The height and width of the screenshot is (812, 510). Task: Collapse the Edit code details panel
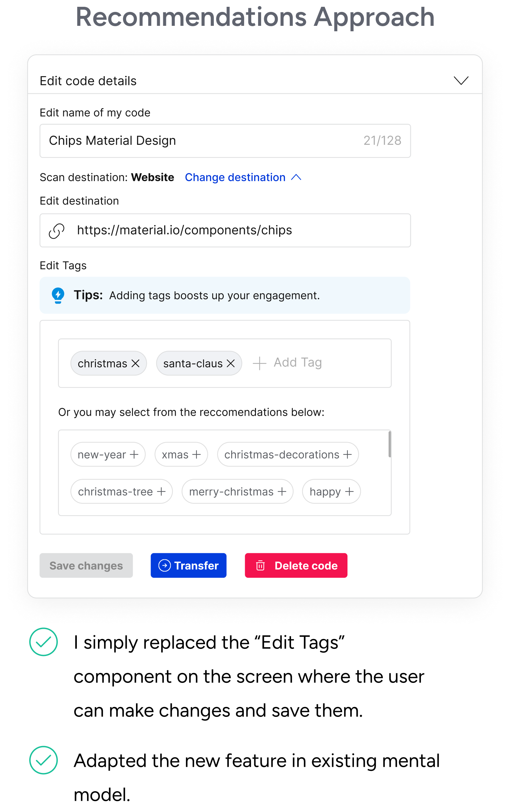[x=461, y=81]
